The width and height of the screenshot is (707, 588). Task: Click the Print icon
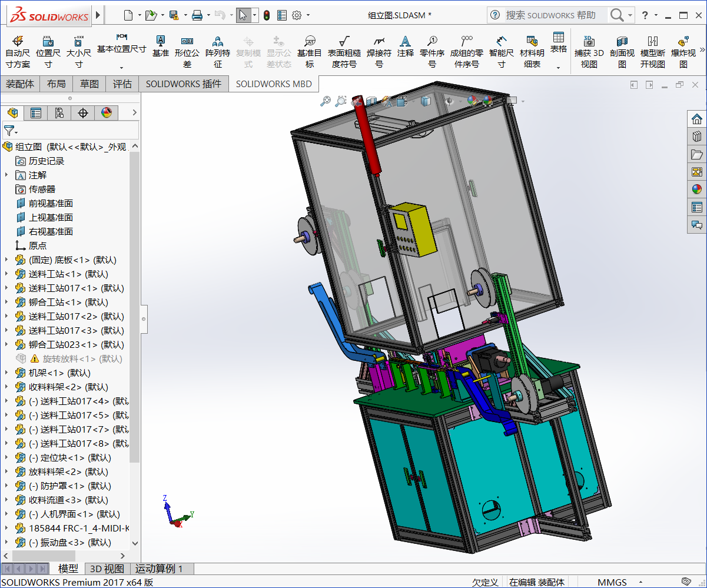tap(197, 15)
